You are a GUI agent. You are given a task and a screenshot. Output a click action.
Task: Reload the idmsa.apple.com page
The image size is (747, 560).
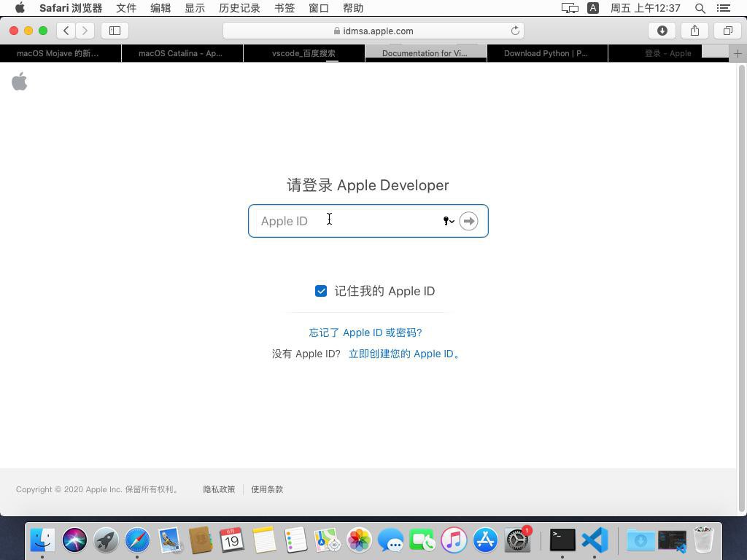click(x=515, y=31)
